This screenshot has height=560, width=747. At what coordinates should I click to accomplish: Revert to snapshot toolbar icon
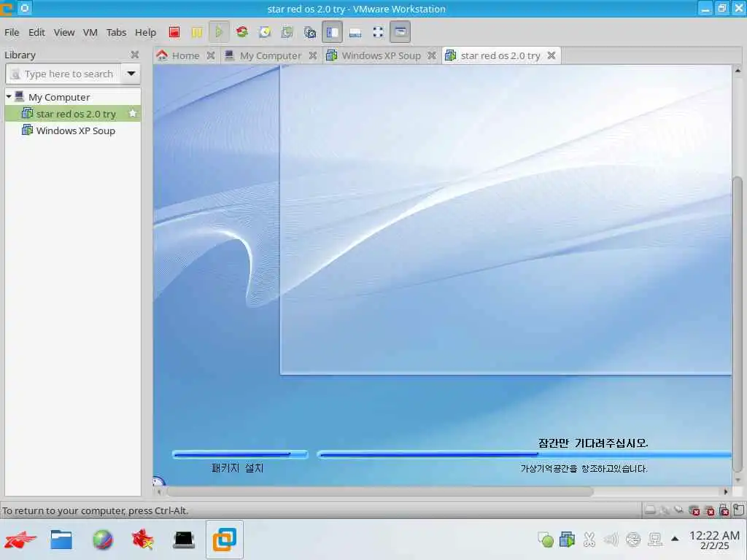click(x=287, y=32)
